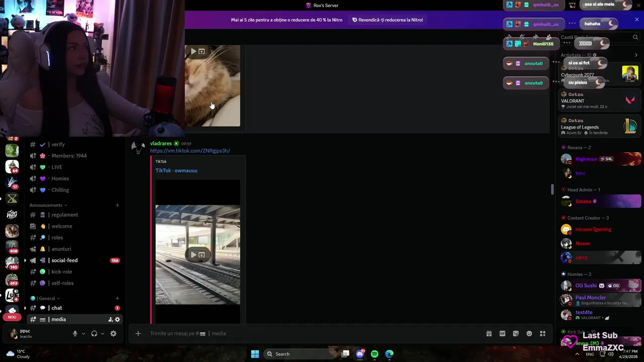This screenshot has height=362, width=644.
Task: Open vladrares user profile name
Action: [x=161, y=143]
